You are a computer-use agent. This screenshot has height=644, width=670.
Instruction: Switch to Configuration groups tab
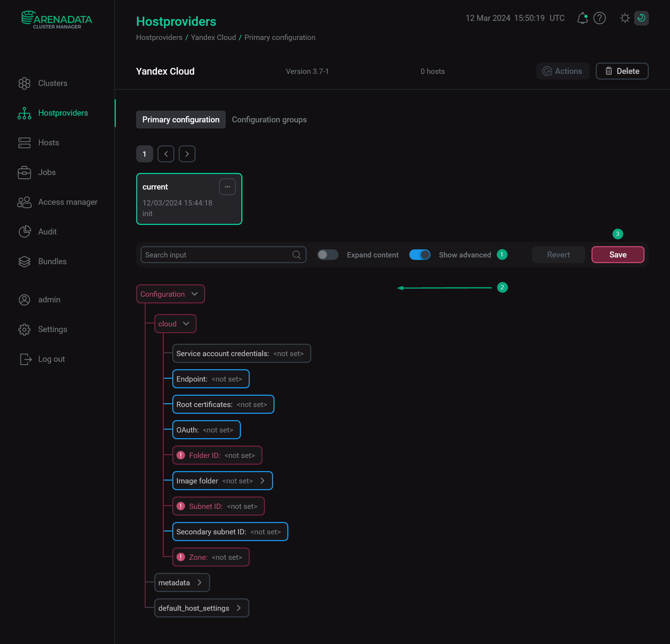[x=269, y=120]
